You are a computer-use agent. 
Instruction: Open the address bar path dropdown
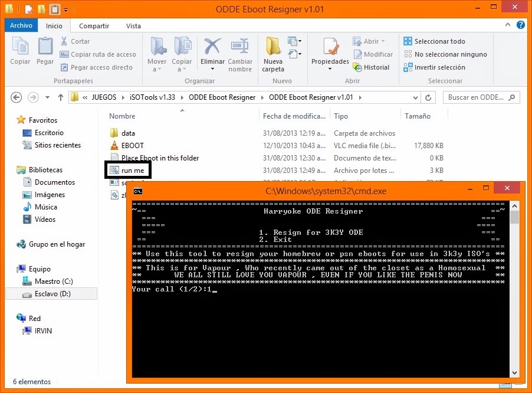[415, 97]
